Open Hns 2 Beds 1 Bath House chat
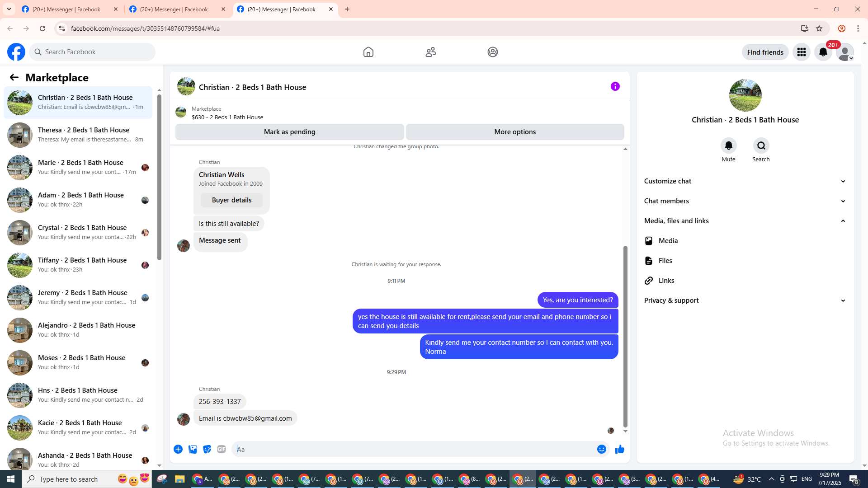Image resolution: width=868 pixels, height=488 pixels. 78,395
